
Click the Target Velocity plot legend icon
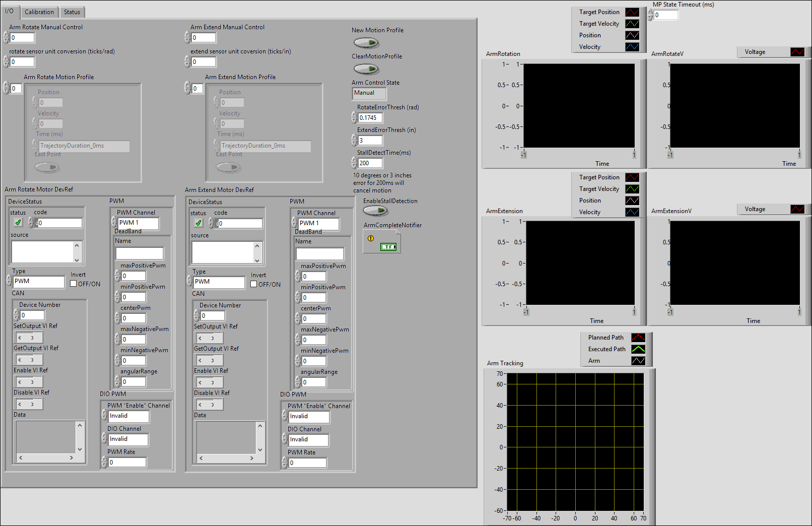point(633,23)
